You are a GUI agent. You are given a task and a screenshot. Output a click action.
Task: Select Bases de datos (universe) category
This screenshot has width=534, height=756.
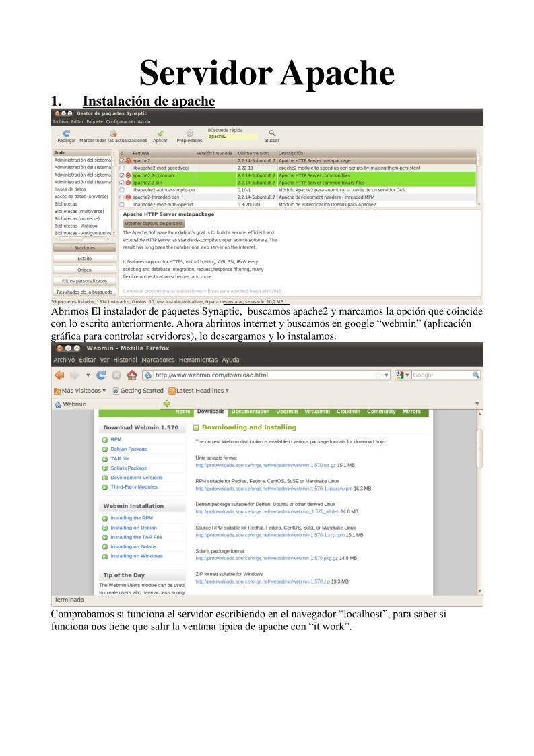(81, 197)
